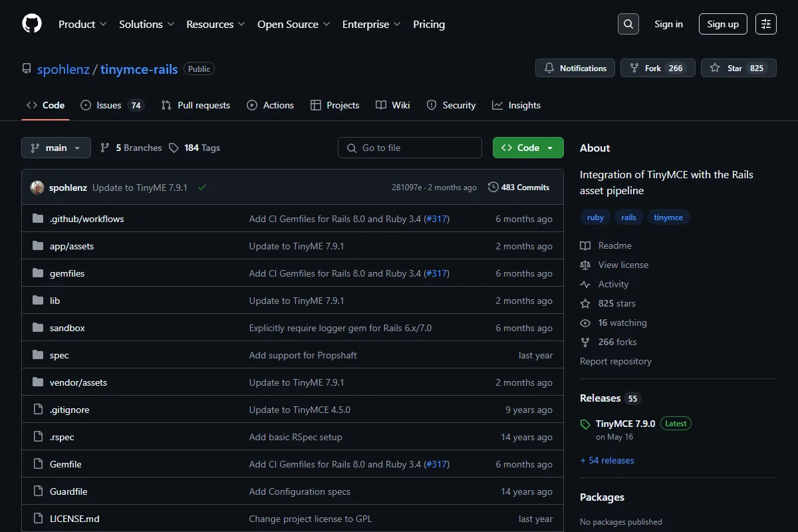Click the GitHub logo icon
Viewport: 798px width, 532px height.
tap(32, 24)
